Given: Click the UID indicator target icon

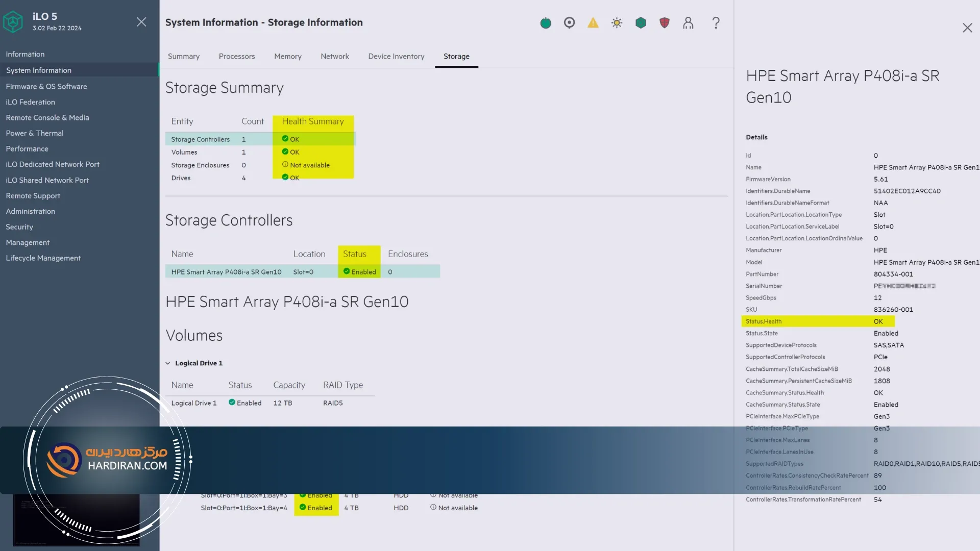Looking at the screenshot, I should click(x=569, y=23).
